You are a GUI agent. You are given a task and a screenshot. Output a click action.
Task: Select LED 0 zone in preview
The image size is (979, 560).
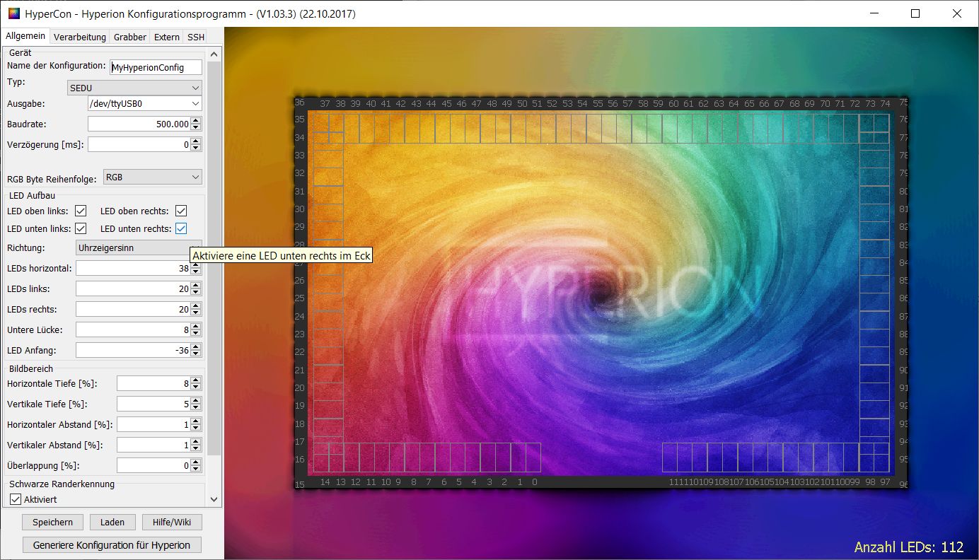(x=533, y=457)
